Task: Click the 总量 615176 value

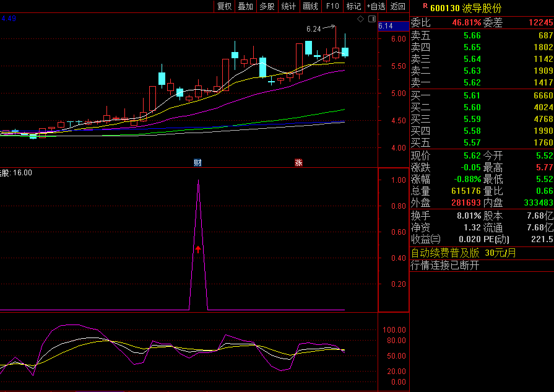Action: click(x=466, y=191)
